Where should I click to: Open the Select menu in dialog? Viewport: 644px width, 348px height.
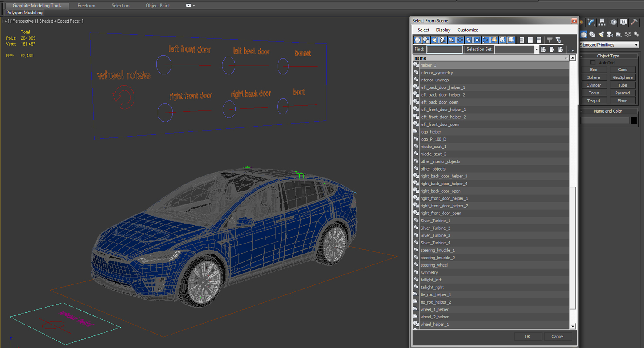423,30
